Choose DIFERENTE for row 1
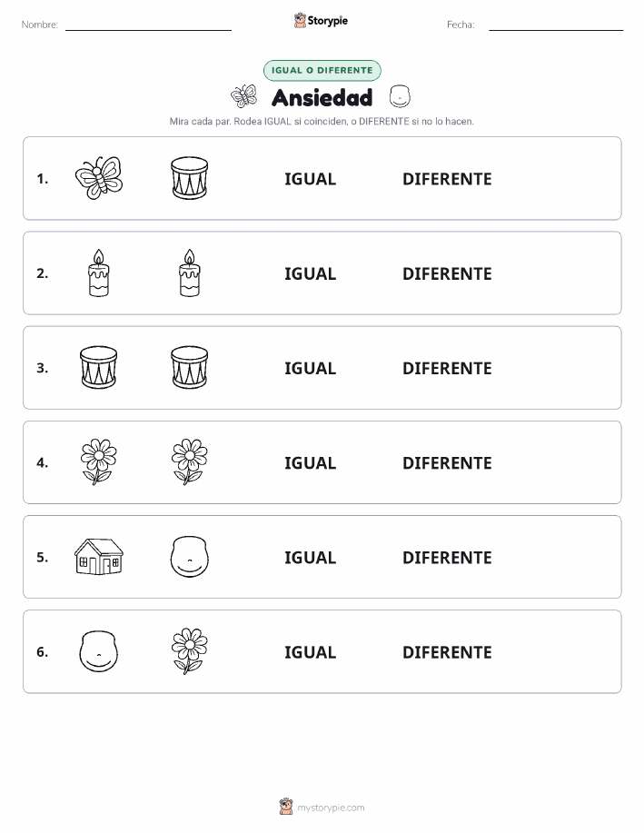This screenshot has height=833, width=644. click(447, 179)
